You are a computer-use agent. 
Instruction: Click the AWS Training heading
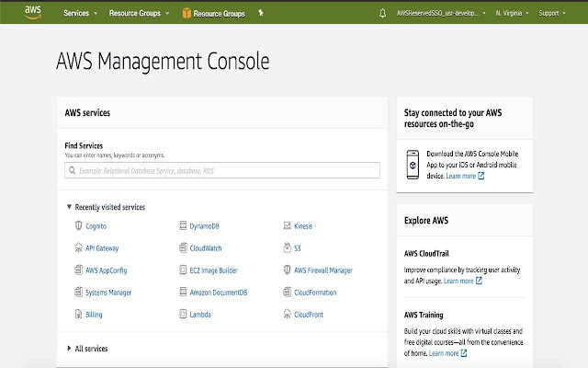[x=424, y=315]
